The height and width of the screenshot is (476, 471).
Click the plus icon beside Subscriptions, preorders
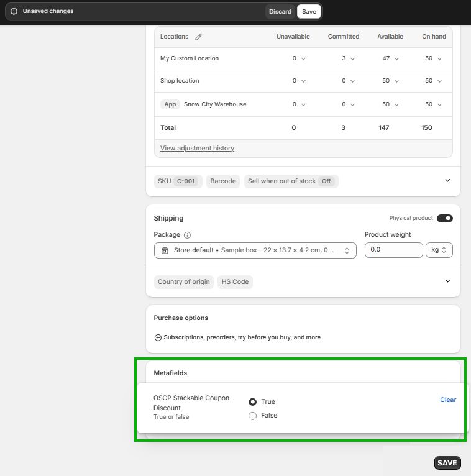(x=158, y=337)
